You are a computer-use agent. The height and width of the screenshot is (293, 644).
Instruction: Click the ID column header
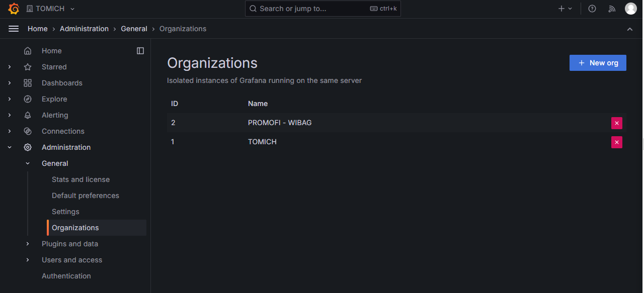pyautogui.click(x=175, y=104)
